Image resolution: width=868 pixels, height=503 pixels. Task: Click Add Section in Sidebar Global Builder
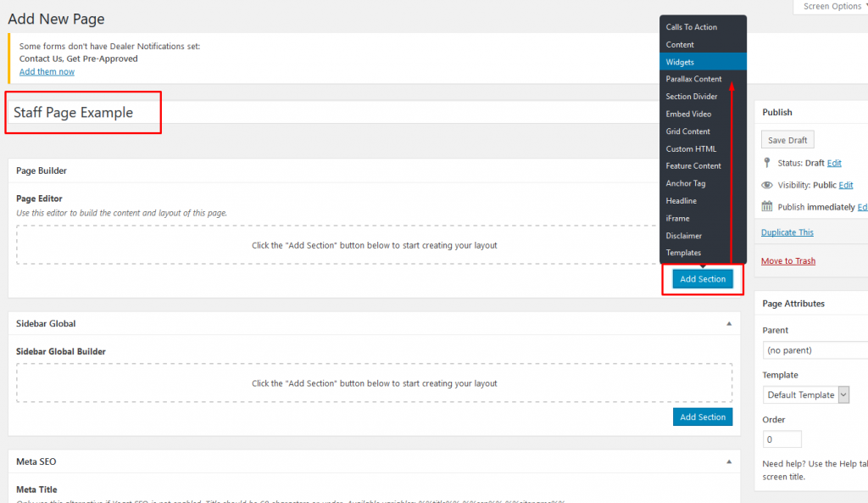point(703,416)
